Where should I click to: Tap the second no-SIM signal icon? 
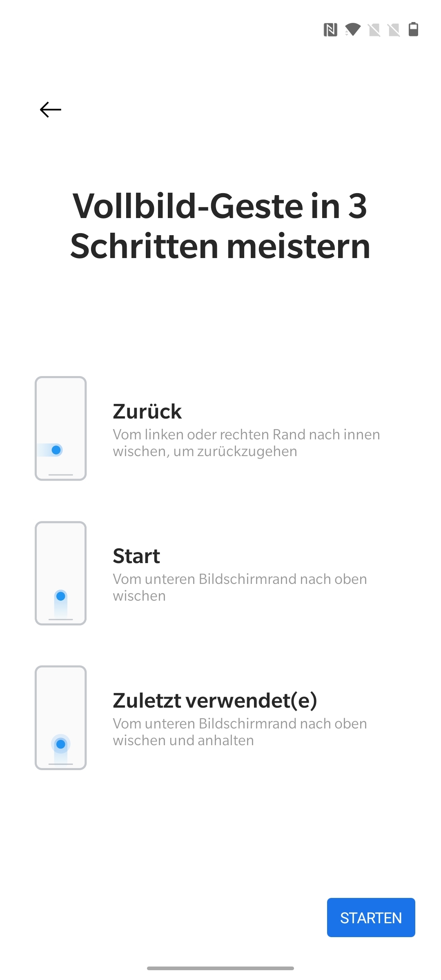tap(394, 30)
